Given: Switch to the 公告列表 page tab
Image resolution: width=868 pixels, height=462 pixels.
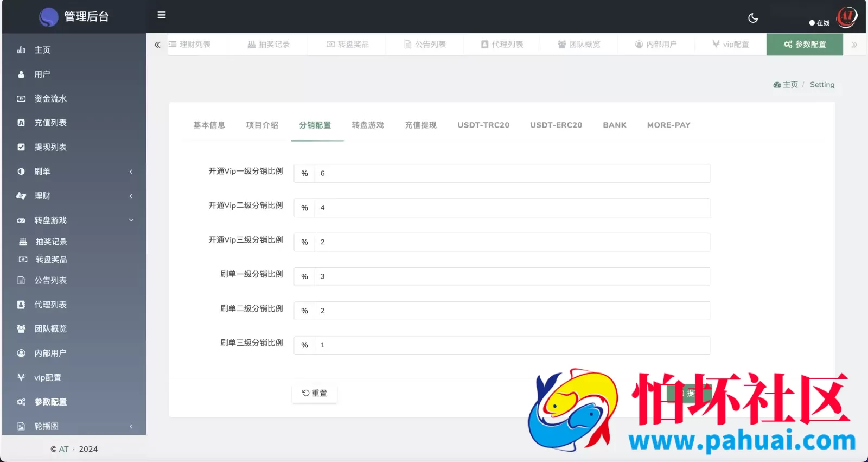Looking at the screenshot, I should click(x=425, y=45).
